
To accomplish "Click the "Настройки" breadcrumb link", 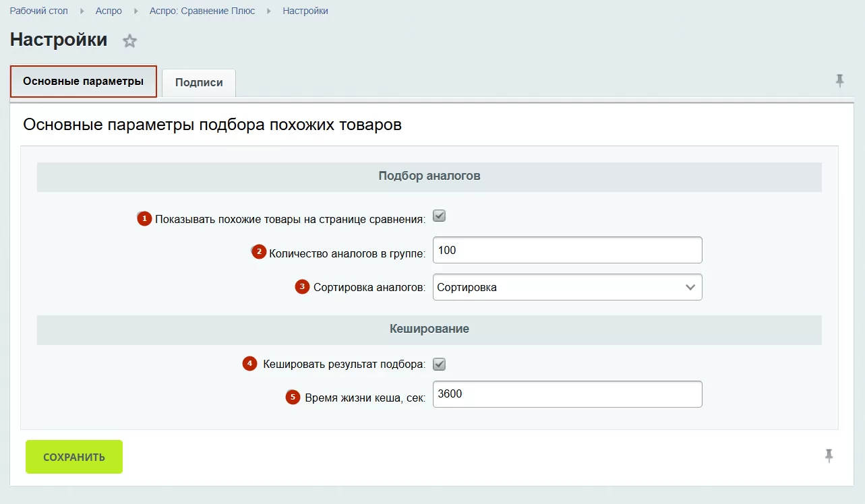I will (305, 11).
